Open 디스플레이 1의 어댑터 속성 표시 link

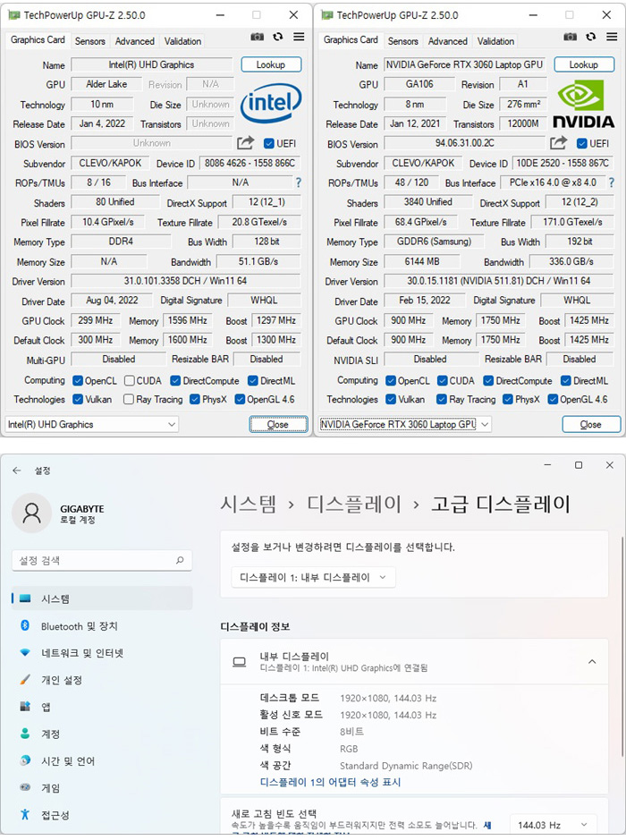point(330,782)
